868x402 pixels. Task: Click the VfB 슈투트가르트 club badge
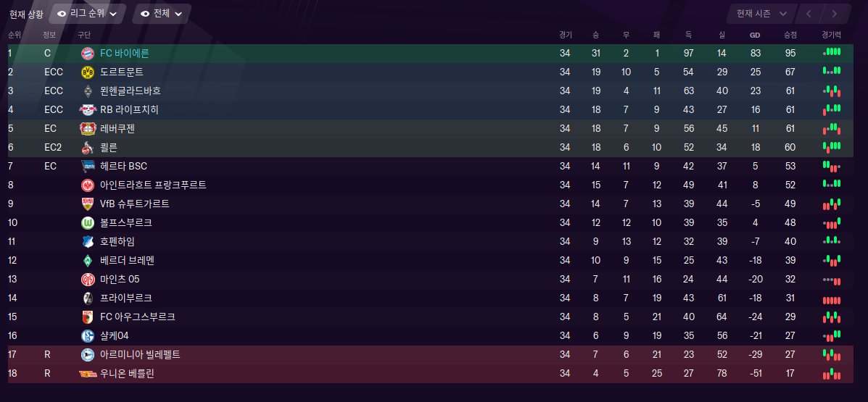tap(88, 204)
